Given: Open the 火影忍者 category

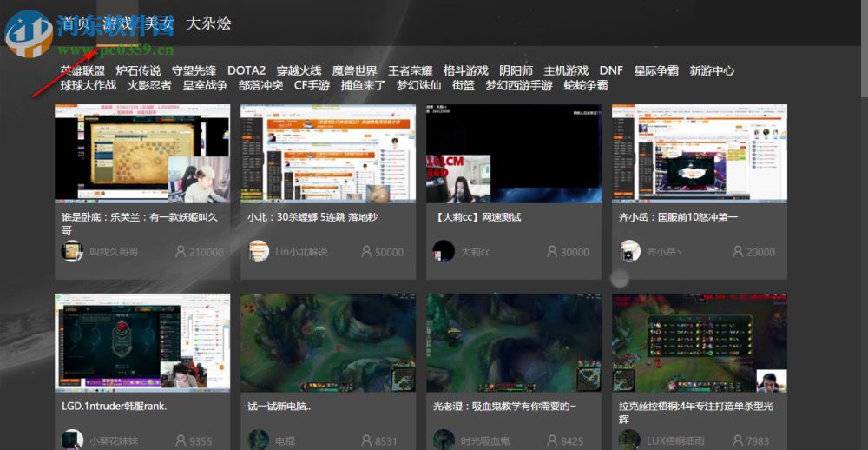Looking at the screenshot, I should pos(149,85).
